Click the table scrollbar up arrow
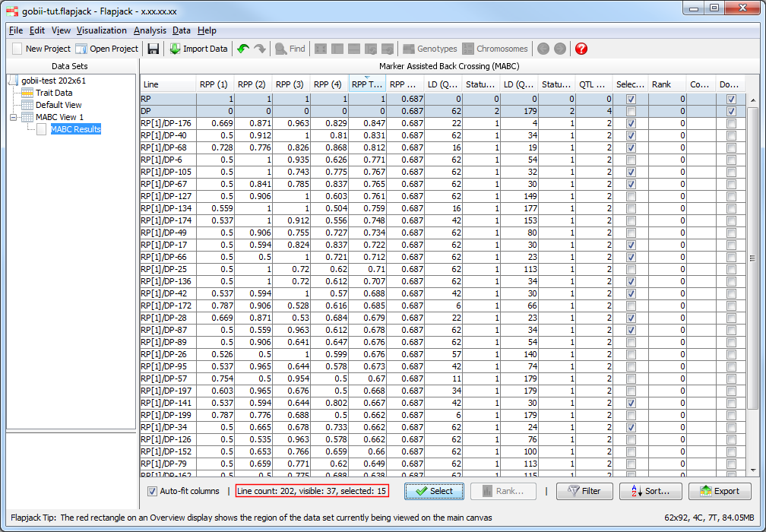The height and width of the screenshot is (532, 766). tap(753, 100)
